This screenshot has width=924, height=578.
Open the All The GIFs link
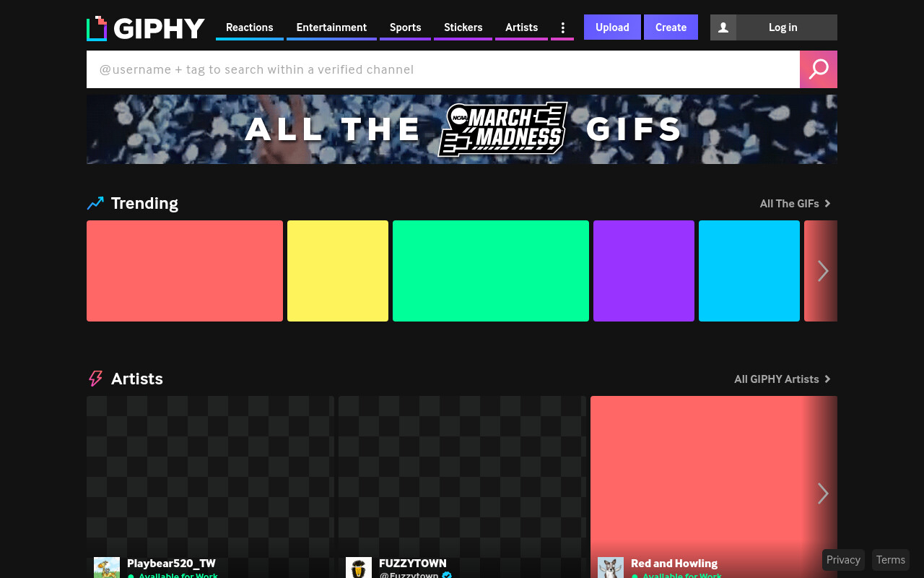coord(796,204)
